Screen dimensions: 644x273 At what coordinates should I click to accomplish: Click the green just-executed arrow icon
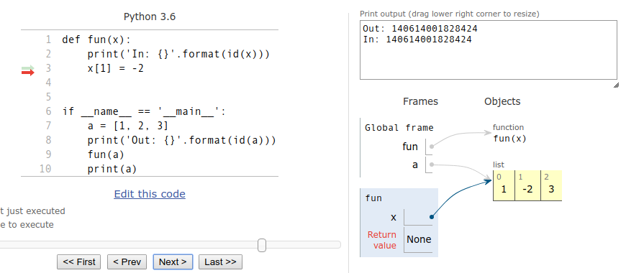[x=28, y=68]
